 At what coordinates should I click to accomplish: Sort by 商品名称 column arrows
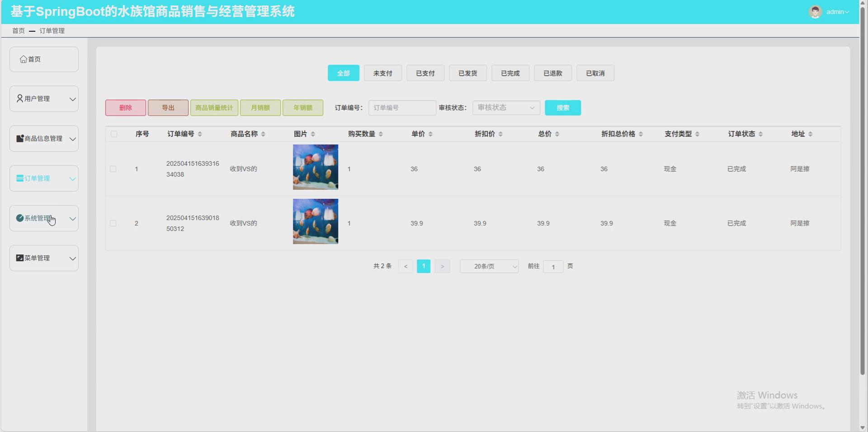[x=263, y=134]
